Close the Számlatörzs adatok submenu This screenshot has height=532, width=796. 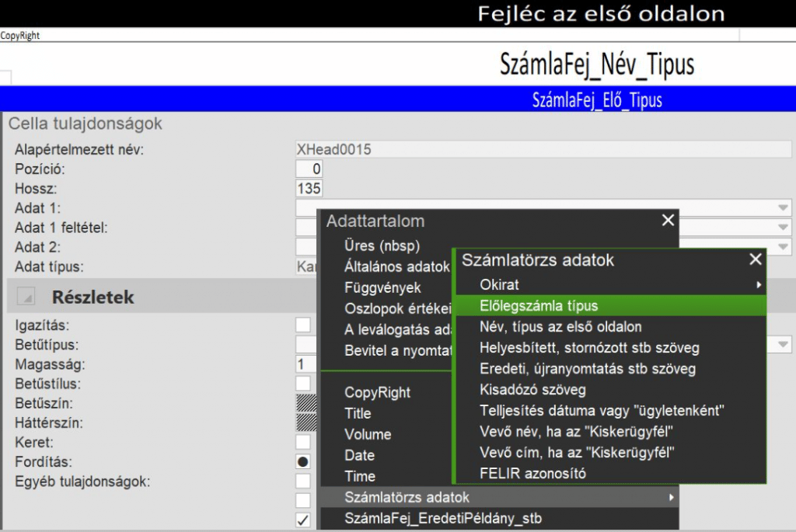tap(756, 260)
